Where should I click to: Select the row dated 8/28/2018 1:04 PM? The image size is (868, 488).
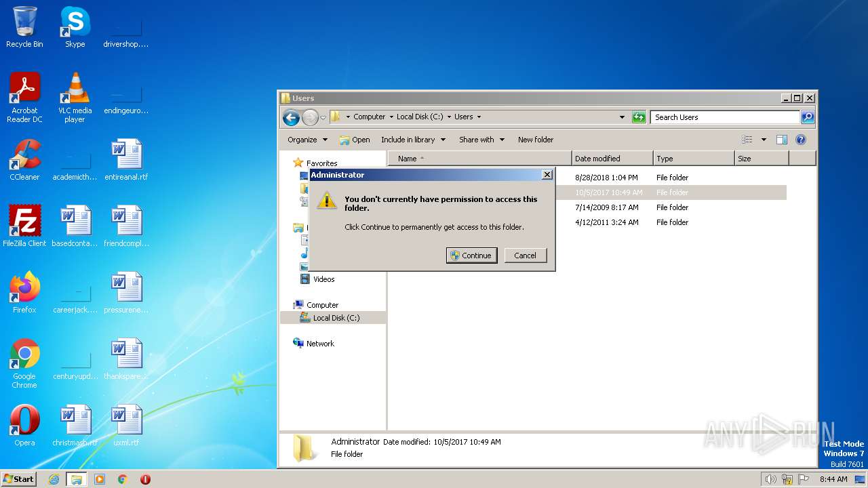pyautogui.click(x=587, y=178)
